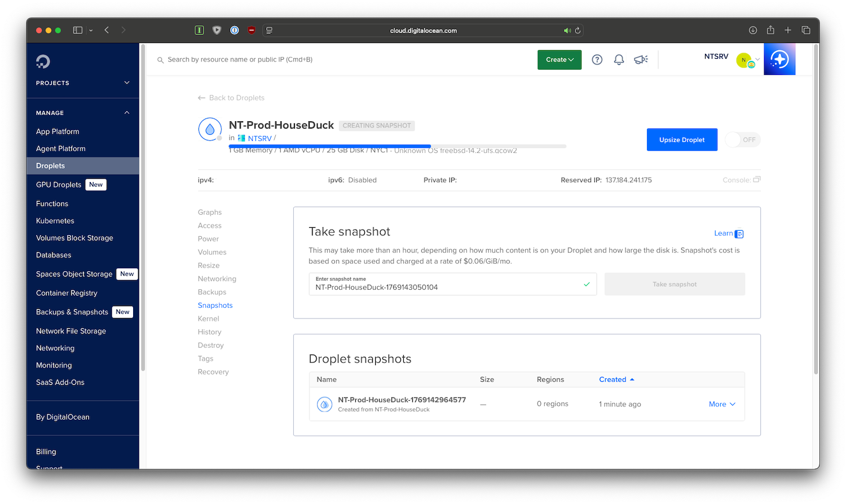Open Safari downloads icon
The image size is (846, 504).
point(753,30)
